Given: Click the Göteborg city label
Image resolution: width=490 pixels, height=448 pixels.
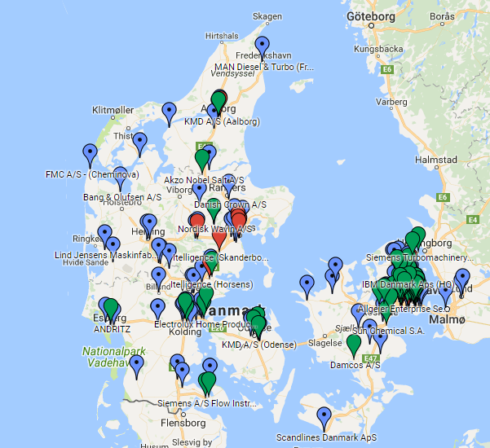Looking at the screenshot, I should 371,16.
